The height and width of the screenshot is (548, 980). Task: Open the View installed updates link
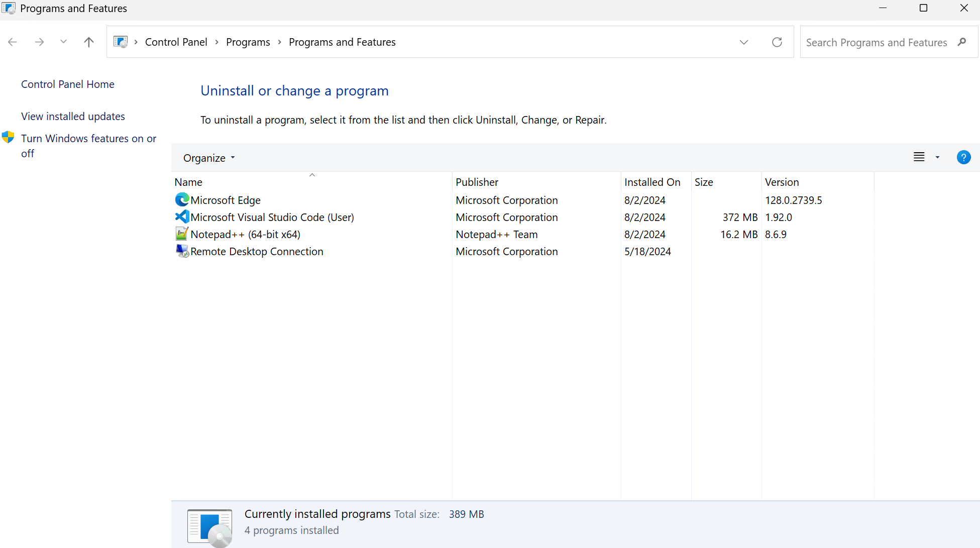pos(73,117)
